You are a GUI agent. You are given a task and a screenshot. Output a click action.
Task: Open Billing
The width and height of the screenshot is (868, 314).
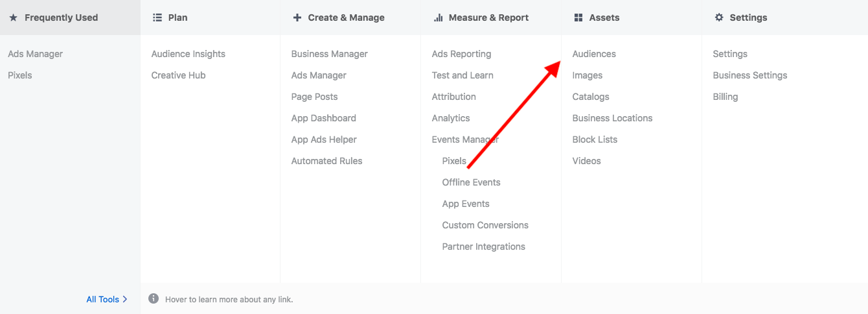[x=725, y=97]
